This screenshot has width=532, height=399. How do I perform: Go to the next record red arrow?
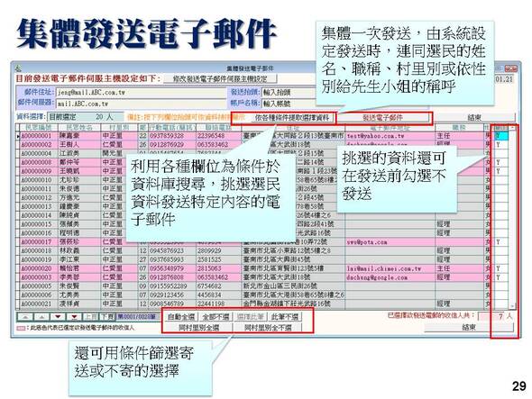[58, 317]
